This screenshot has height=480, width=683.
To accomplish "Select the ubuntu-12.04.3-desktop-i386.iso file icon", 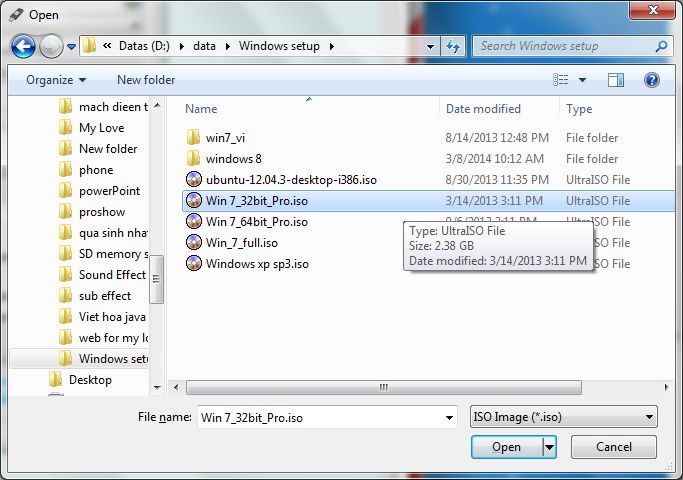I will tap(194, 180).
